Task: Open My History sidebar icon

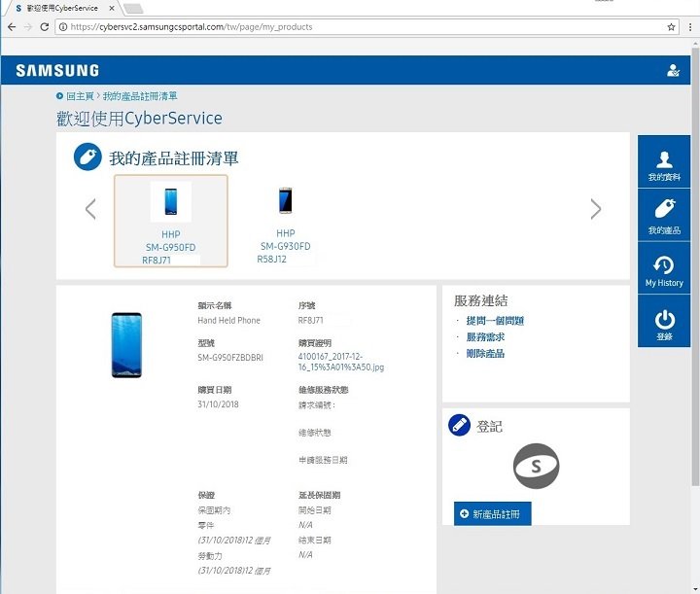Action: click(664, 268)
